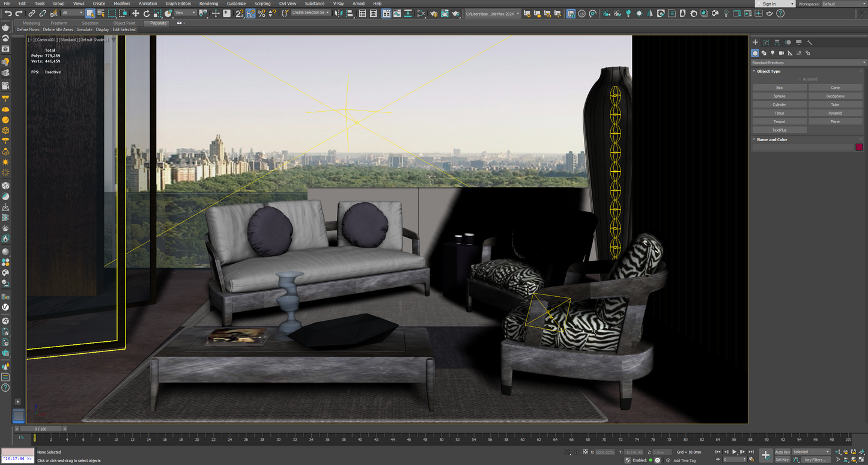The image size is (868, 465).
Task: Open Select by Name dialog icon
Action: (x=101, y=13)
